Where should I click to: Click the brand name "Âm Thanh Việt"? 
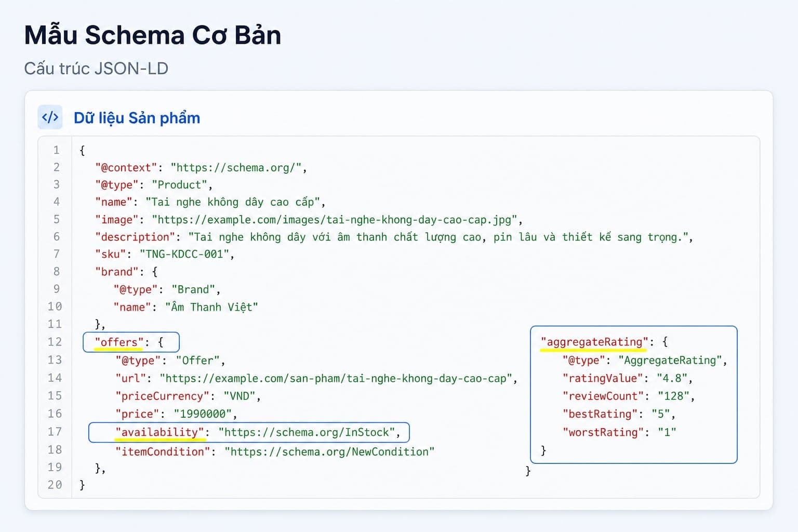[211, 307]
